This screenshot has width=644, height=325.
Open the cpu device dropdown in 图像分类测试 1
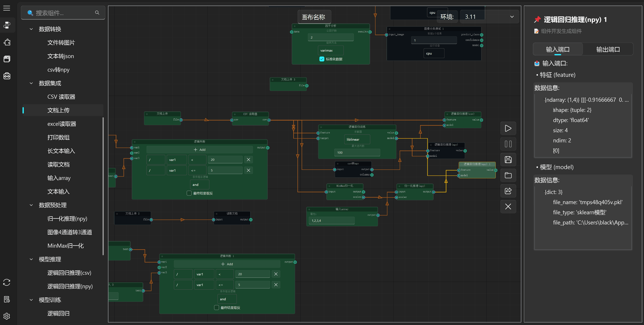pyautogui.click(x=434, y=53)
